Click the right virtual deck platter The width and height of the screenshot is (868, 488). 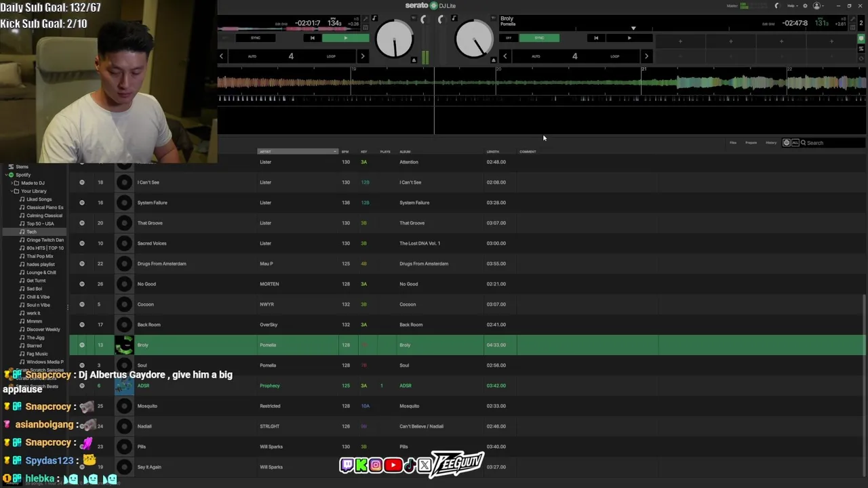click(x=474, y=39)
